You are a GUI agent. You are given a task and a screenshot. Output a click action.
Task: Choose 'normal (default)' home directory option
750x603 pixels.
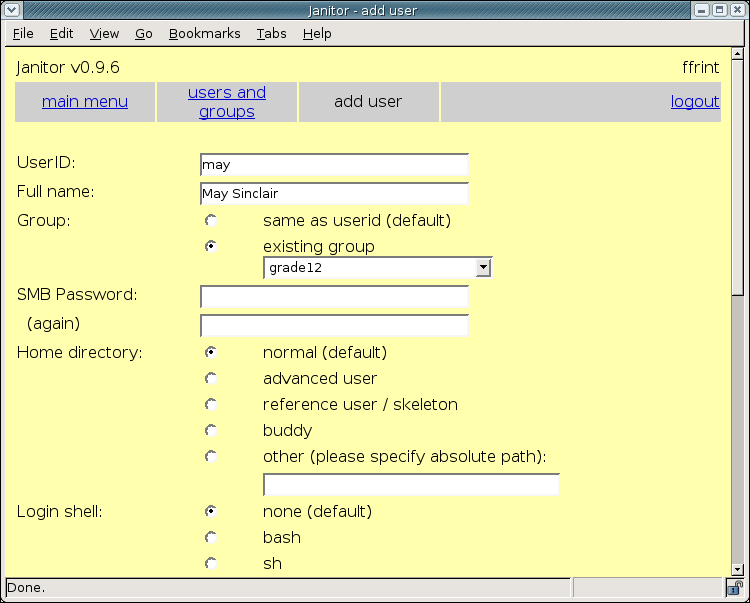211,352
